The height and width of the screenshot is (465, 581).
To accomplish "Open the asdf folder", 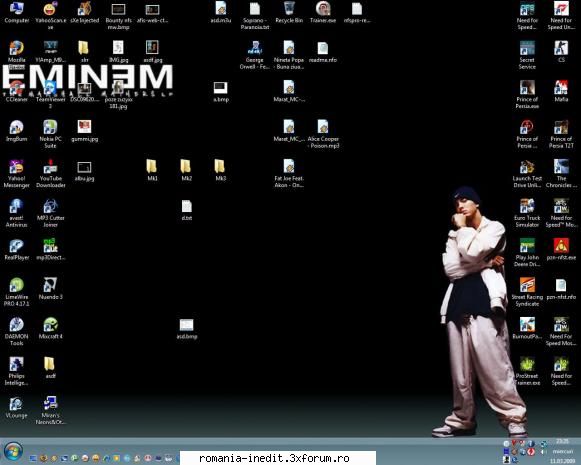I will [50, 368].
